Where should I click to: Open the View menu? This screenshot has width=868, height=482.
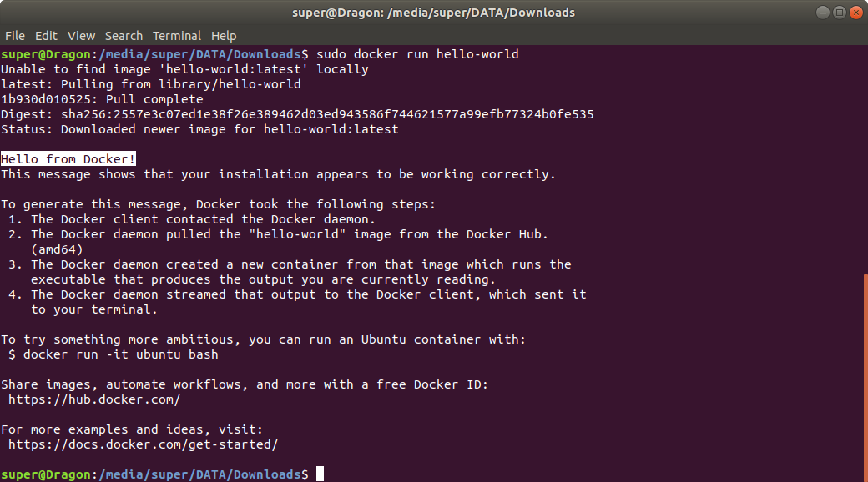[x=82, y=35]
